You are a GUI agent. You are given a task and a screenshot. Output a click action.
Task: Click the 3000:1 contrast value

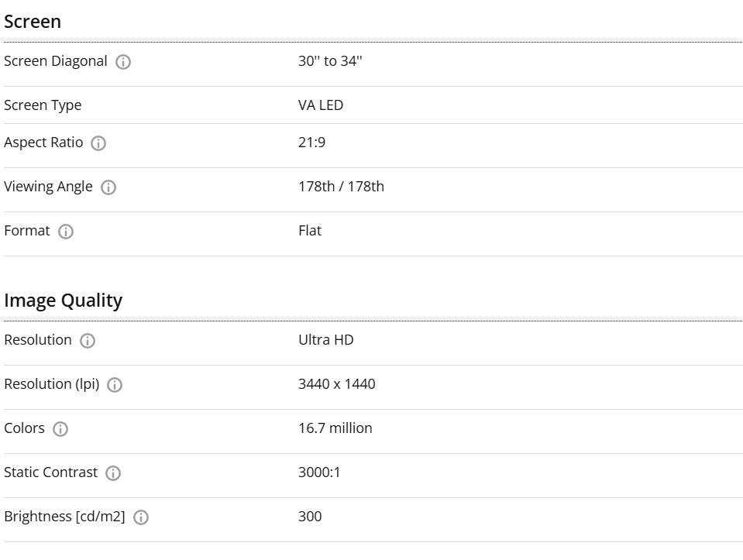pos(319,472)
